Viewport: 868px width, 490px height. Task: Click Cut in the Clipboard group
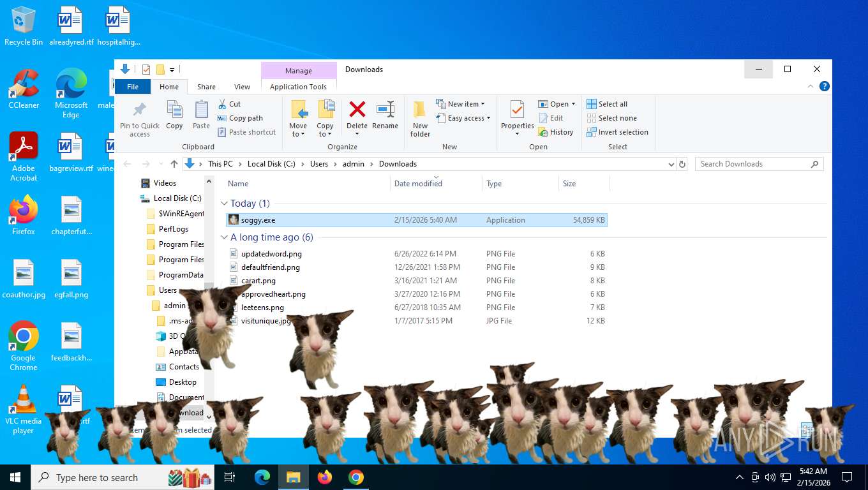(x=229, y=104)
